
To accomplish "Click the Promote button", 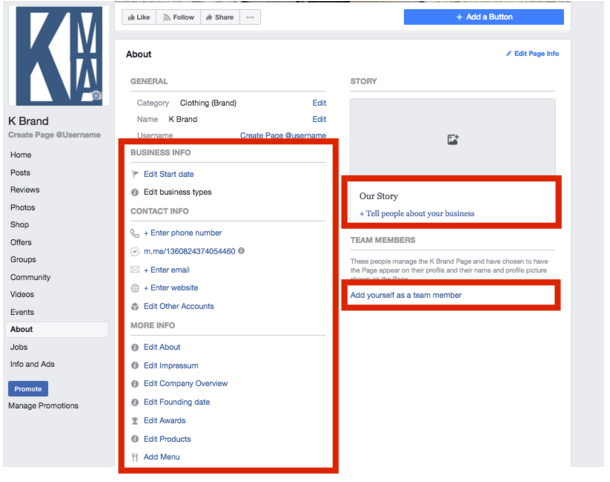I will (28, 389).
